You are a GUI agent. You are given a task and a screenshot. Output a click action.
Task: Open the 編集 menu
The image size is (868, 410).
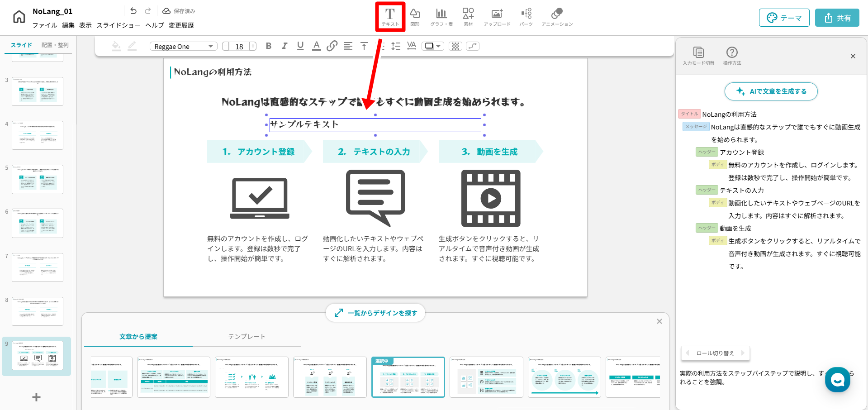tap(68, 25)
